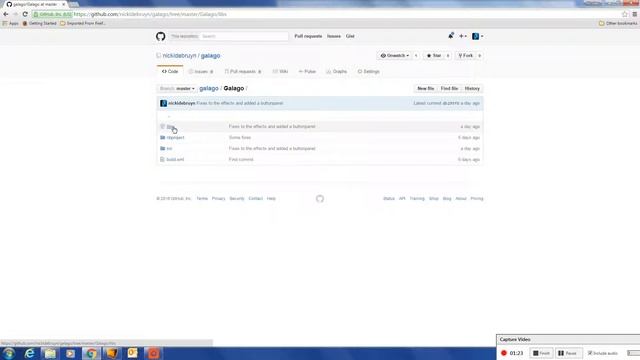The image size is (640, 360).
Task: Click Pause in Capture Video panel
Action: click(568, 353)
